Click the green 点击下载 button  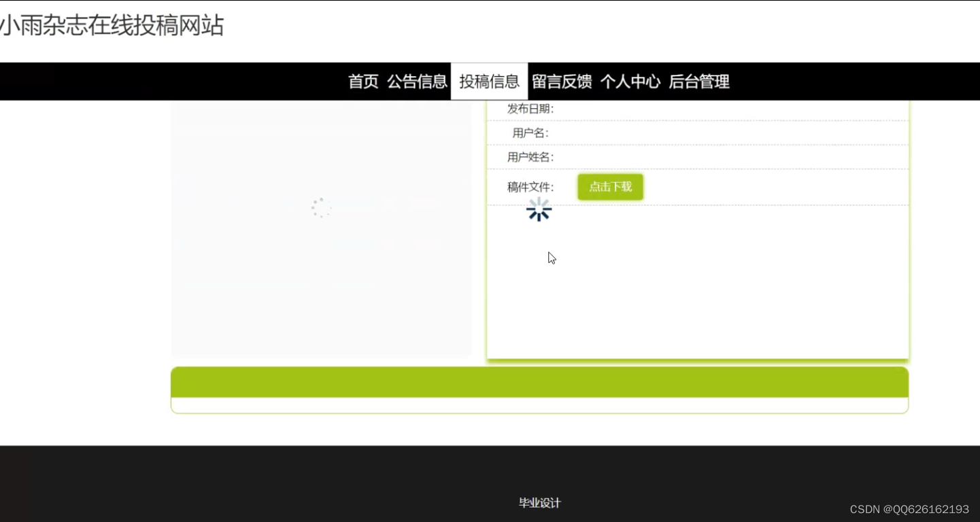point(610,187)
